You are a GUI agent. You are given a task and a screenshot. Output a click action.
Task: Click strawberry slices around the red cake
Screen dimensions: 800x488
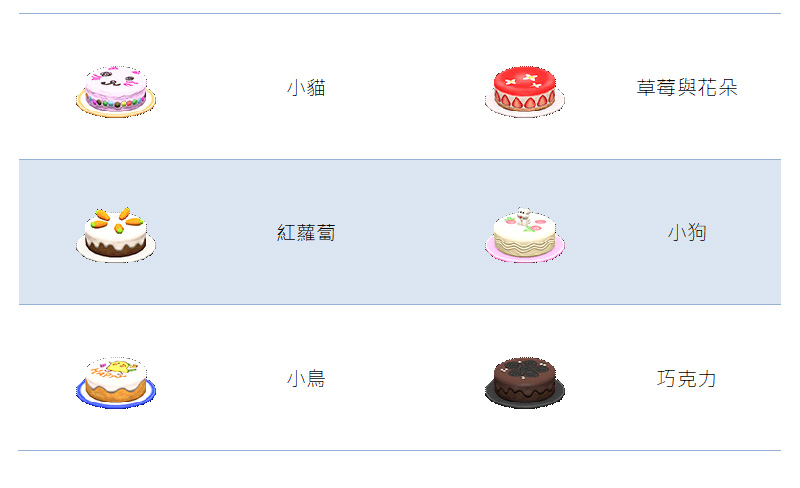[524, 101]
